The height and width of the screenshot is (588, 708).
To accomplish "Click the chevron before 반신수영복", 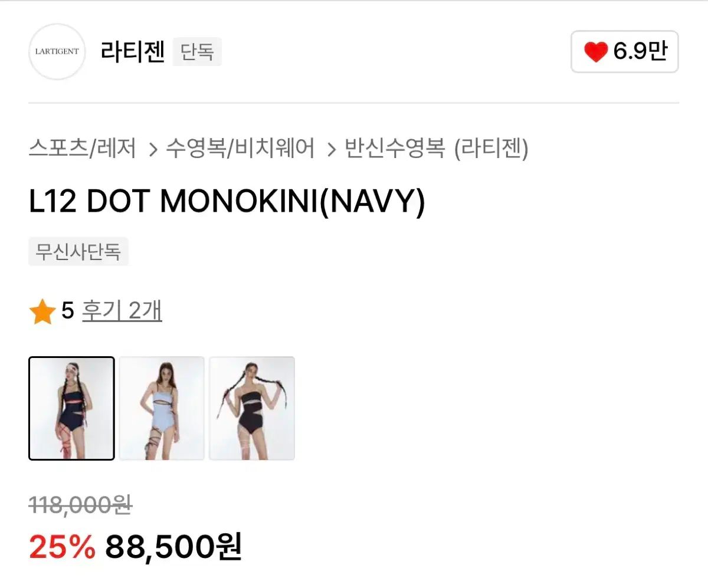I will tap(332, 149).
